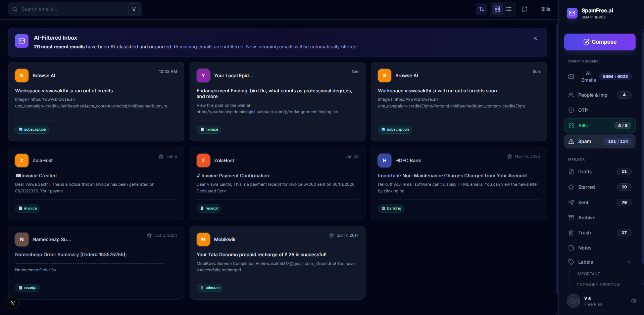Open the Archive mailbox
Screen dimensions: 644x315
click(586, 218)
